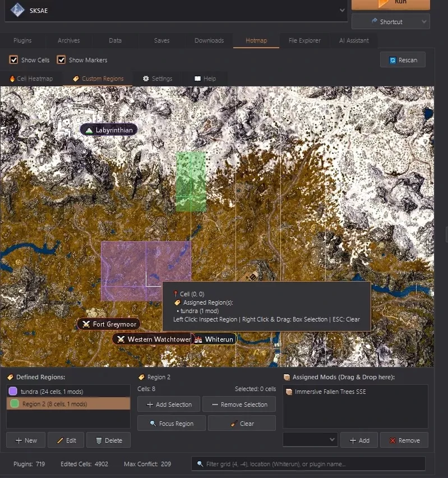Image resolution: width=448 pixels, height=478 pixels.
Task: Toggle the Show Cells checkbox
Action: (x=13, y=59)
